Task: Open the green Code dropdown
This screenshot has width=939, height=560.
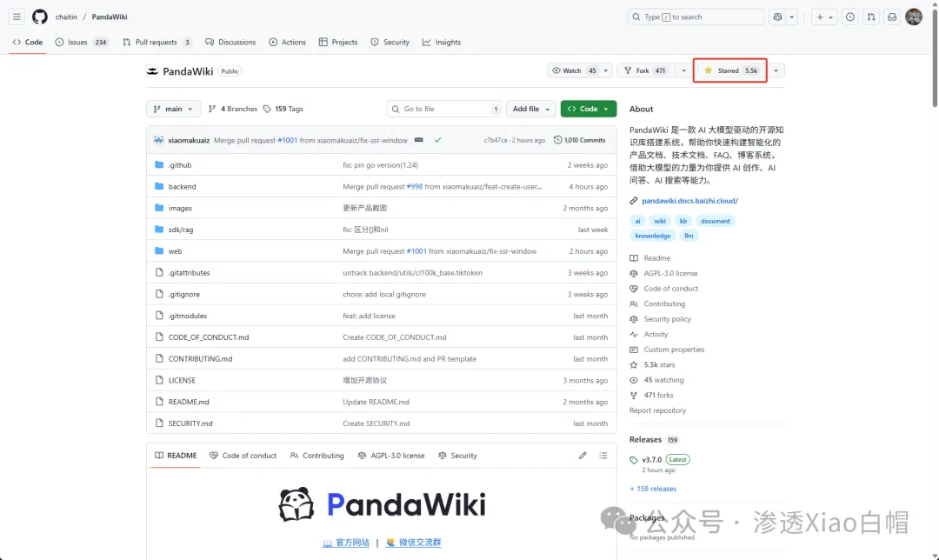Action: [589, 109]
